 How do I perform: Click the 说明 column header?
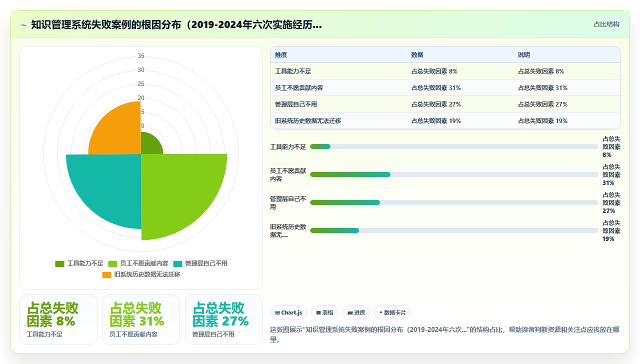point(524,55)
